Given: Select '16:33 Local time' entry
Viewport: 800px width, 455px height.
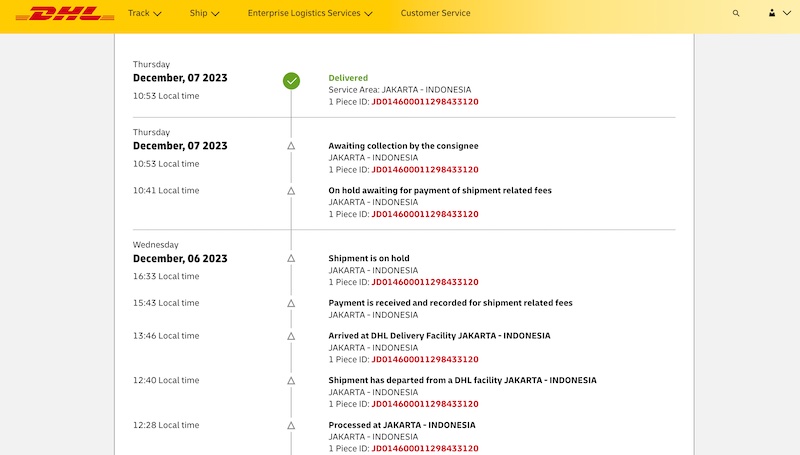Looking at the screenshot, I should tap(166, 276).
